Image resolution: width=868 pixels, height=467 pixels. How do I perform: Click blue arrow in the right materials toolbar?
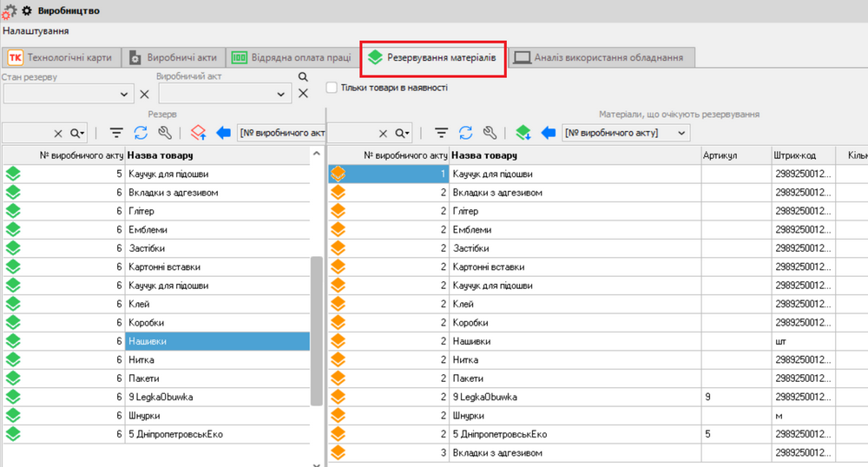(548, 133)
